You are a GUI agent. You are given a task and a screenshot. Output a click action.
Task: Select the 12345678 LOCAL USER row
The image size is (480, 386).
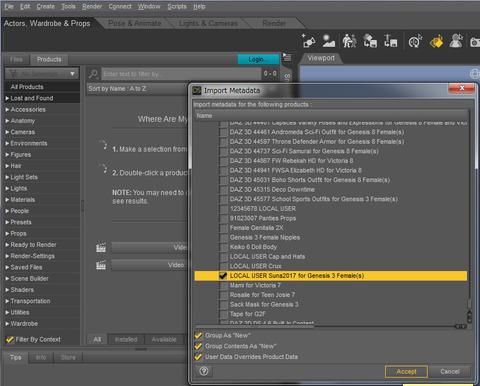(331, 209)
